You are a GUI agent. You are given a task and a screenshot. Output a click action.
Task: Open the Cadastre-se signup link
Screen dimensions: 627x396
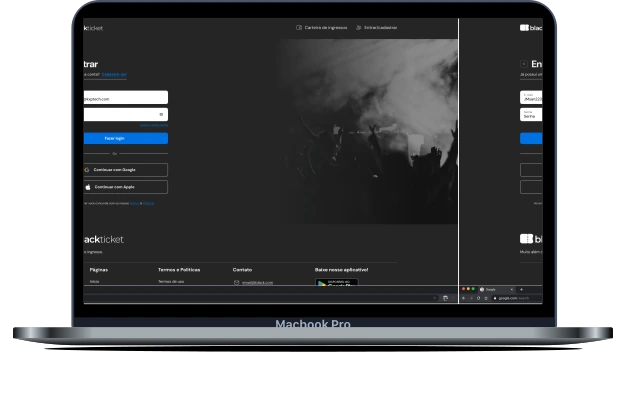(x=114, y=74)
